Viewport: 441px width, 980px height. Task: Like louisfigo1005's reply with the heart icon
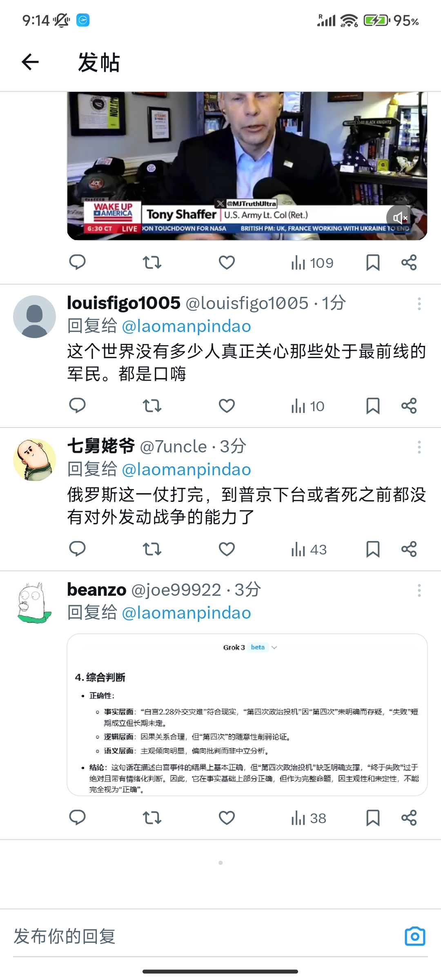(x=227, y=406)
